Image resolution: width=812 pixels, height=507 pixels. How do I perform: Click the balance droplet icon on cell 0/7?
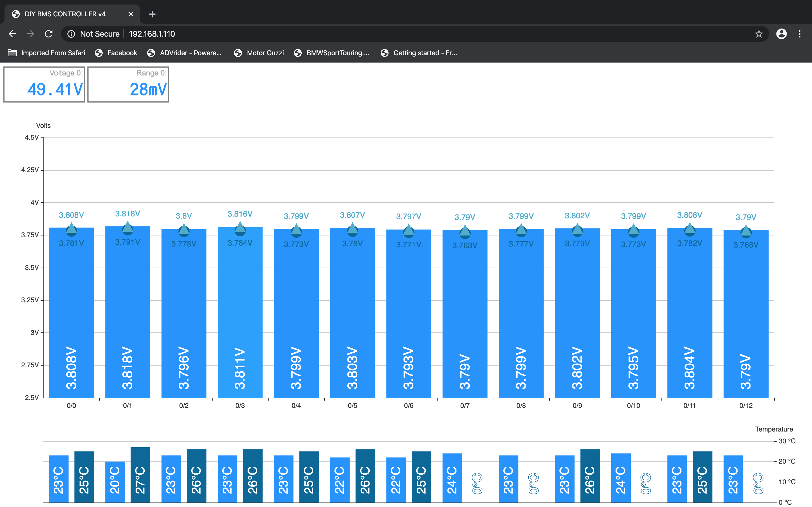(465, 232)
